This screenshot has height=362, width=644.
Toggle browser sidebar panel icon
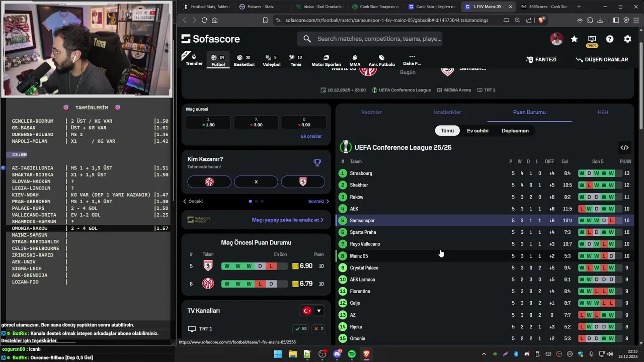pos(616,20)
